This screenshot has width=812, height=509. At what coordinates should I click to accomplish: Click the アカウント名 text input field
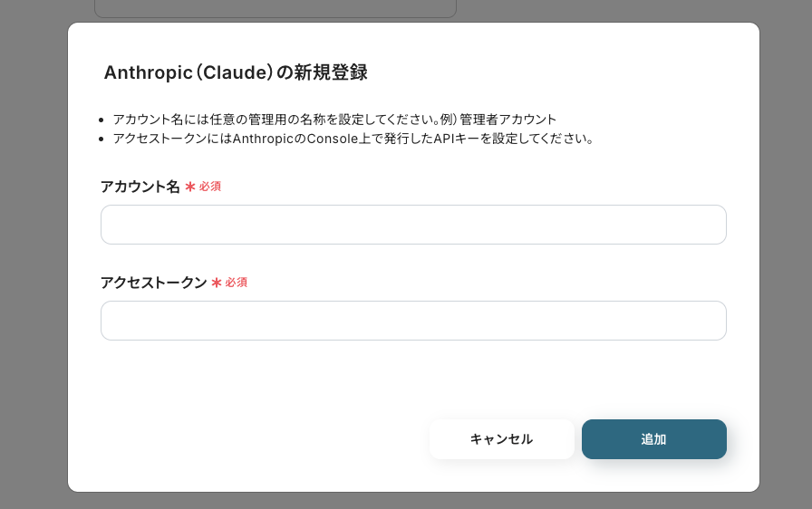coord(413,225)
